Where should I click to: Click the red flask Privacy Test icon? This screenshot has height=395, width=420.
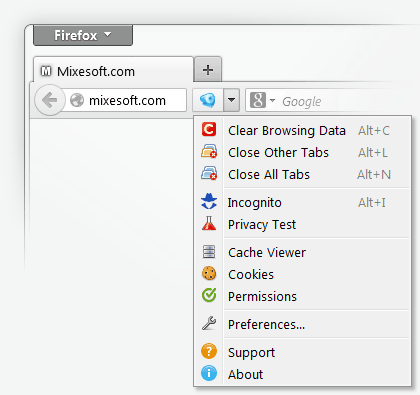[x=209, y=223]
